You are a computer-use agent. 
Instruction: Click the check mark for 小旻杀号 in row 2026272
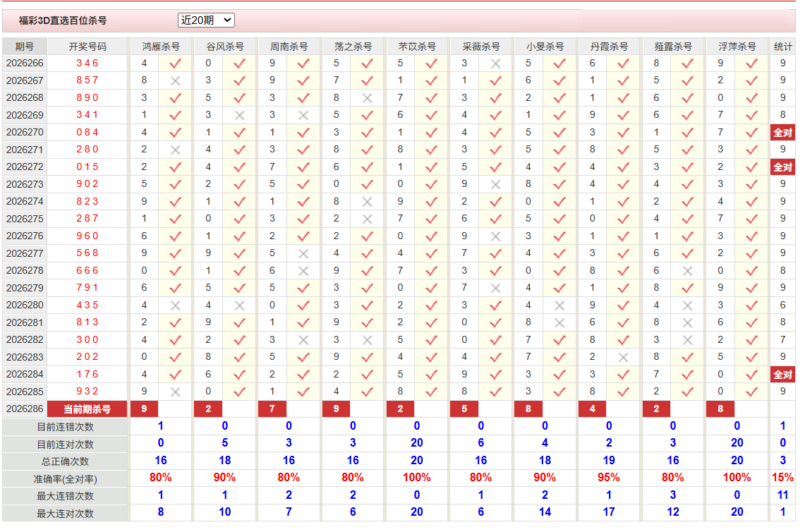[x=559, y=167]
